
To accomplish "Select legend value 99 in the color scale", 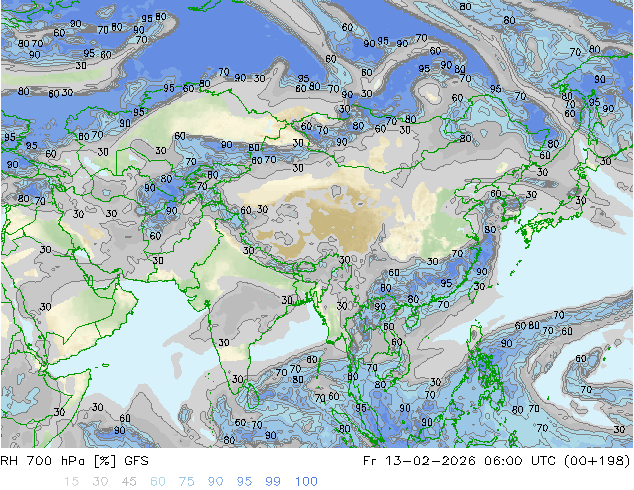I will (x=273, y=482).
